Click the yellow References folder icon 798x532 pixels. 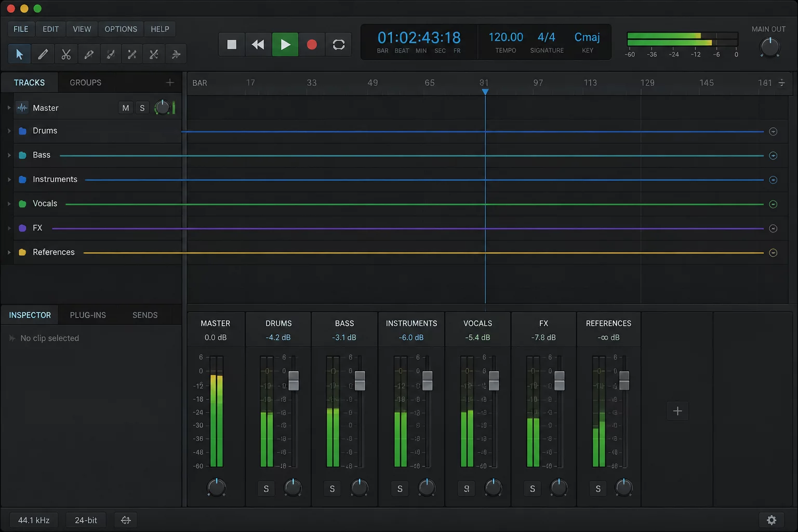point(22,252)
